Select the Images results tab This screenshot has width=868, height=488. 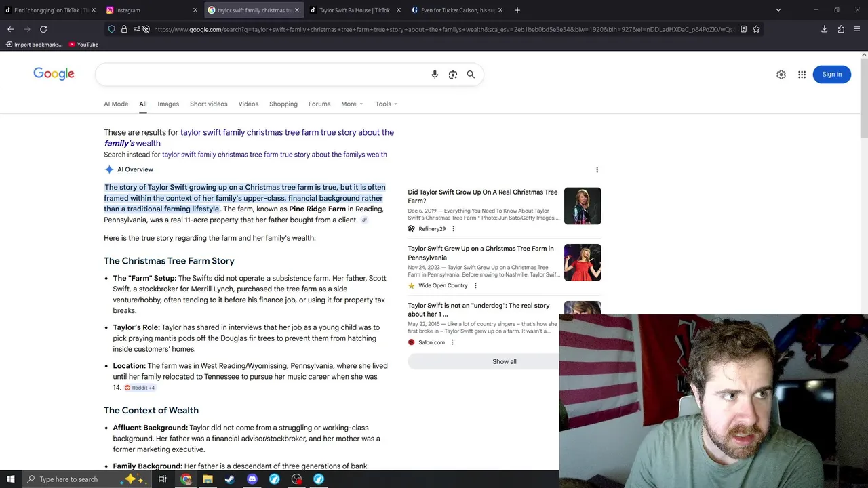point(168,104)
